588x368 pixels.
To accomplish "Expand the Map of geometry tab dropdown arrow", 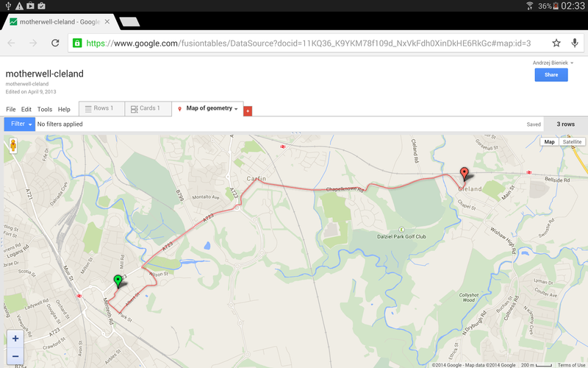I will (236, 109).
